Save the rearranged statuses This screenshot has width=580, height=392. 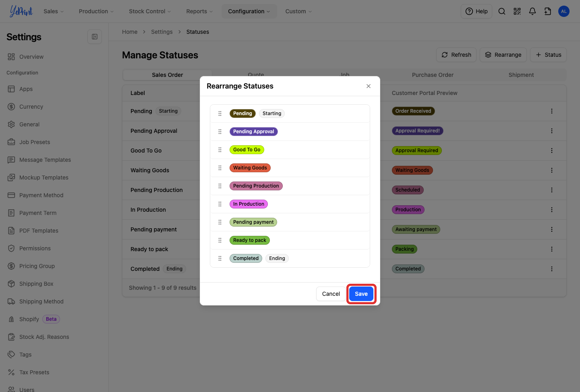pyautogui.click(x=361, y=294)
